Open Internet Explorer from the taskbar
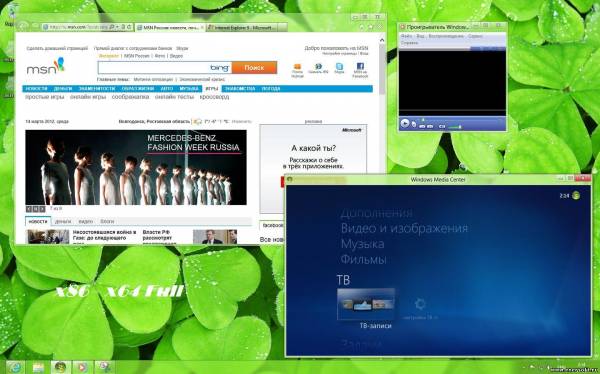The height and width of the screenshot is (374, 600). click(x=15, y=367)
